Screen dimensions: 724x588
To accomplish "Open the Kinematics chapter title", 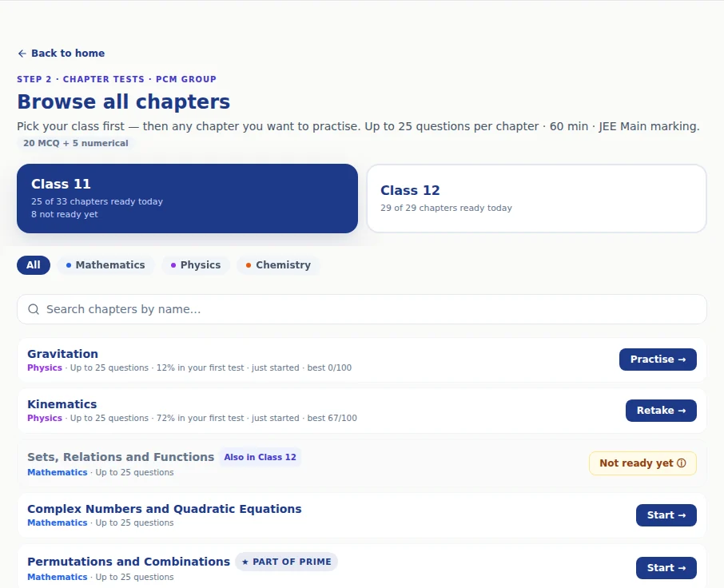I will click(62, 404).
